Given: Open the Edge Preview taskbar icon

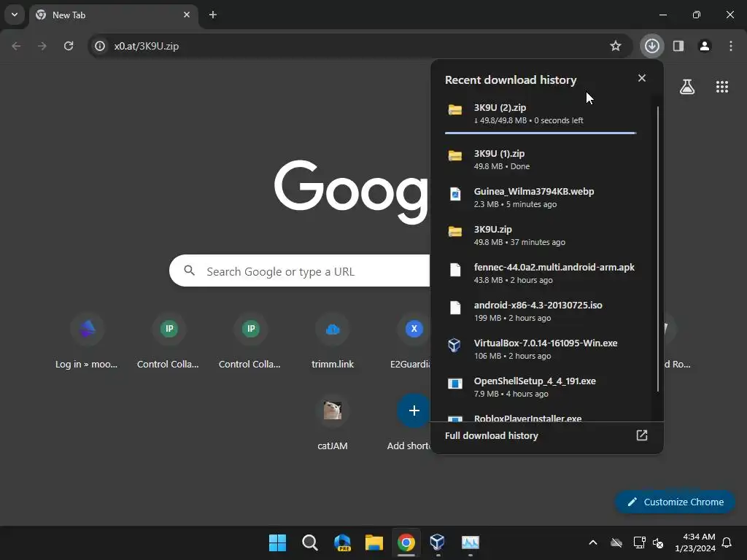Looking at the screenshot, I should pyautogui.click(x=342, y=542).
